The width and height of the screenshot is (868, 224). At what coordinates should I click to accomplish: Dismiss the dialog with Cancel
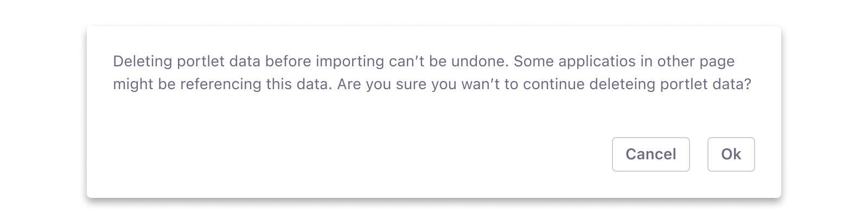point(650,154)
